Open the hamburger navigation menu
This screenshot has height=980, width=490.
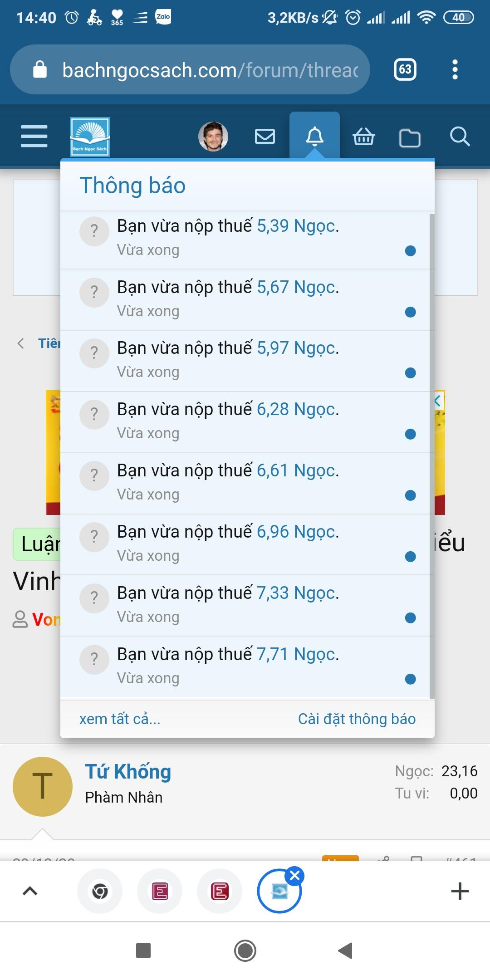(x=34, y=136)
